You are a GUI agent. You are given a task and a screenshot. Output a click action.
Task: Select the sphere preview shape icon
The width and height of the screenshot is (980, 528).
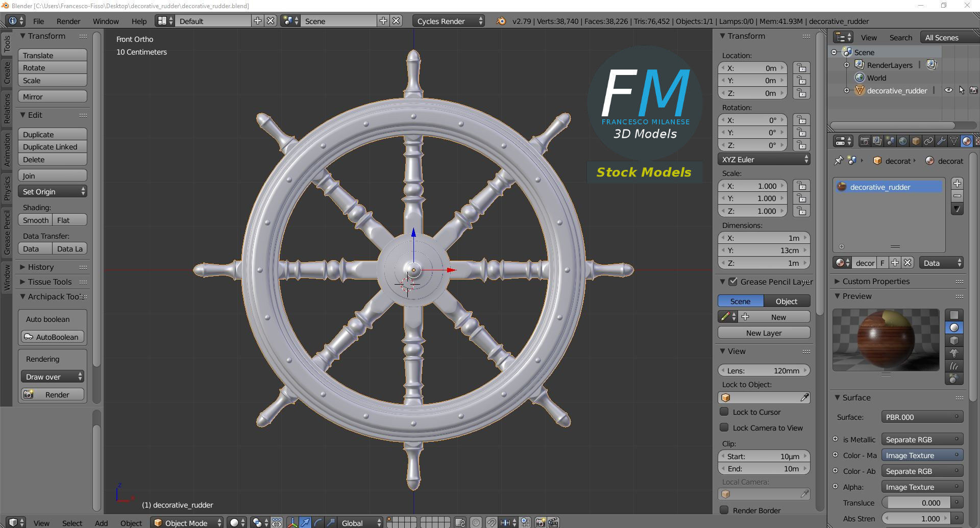pyautogui.click(x=954, y=328)
